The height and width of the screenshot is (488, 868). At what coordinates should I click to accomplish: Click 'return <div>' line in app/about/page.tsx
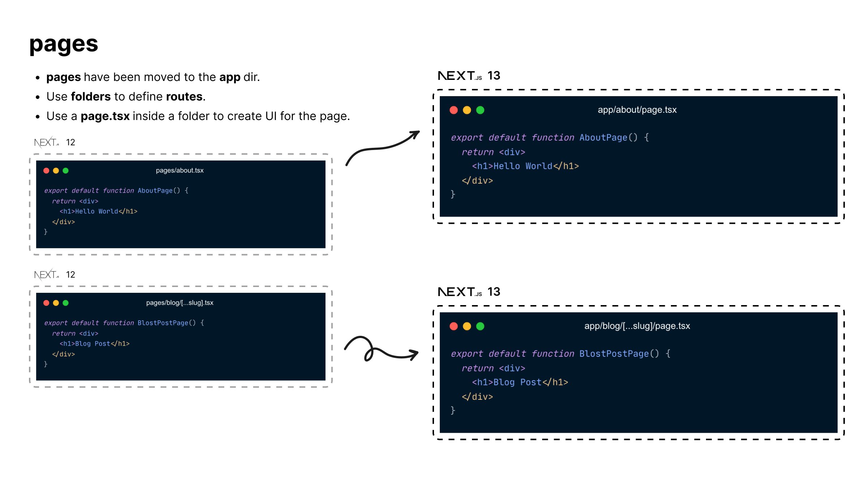493,152
